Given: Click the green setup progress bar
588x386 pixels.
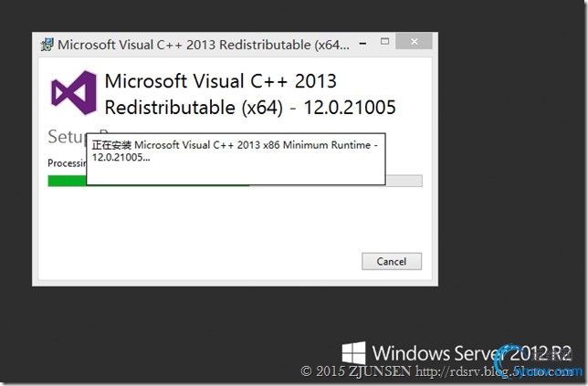Looking at the screenshot, I should [235, 181].
